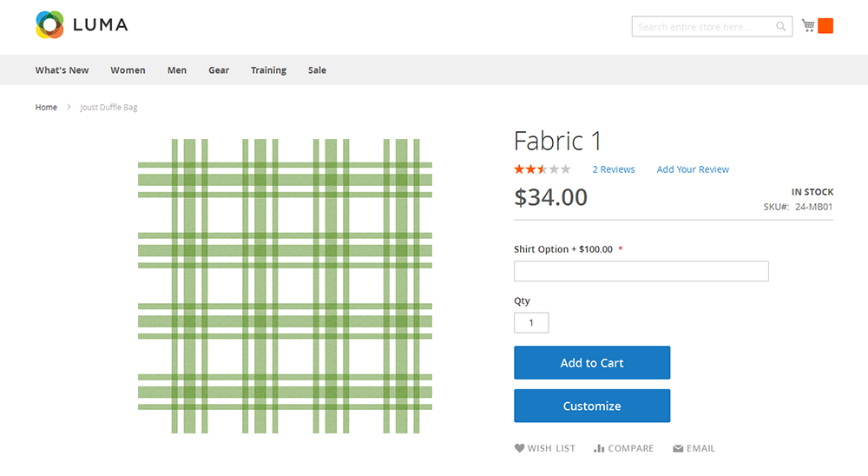868x476 pixels.
Task: Open the Sale menu
Action: pyautogui.click(x=317, y=70)
